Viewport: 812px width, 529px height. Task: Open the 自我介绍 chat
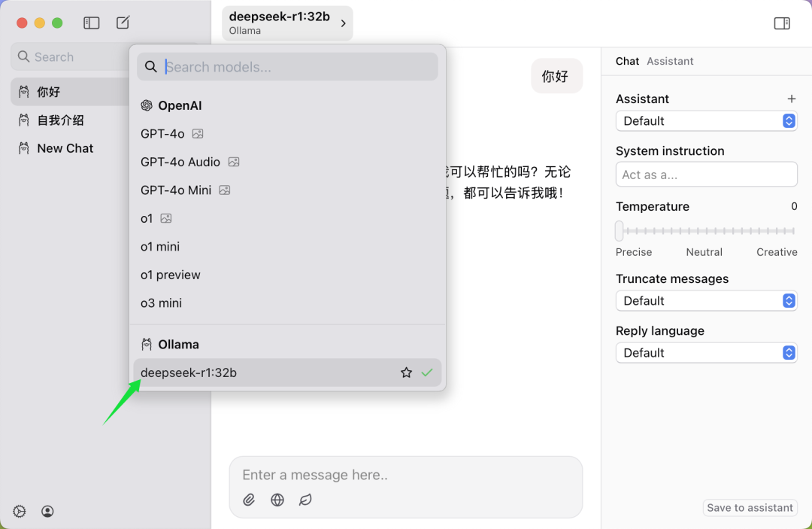click(70, 120)
